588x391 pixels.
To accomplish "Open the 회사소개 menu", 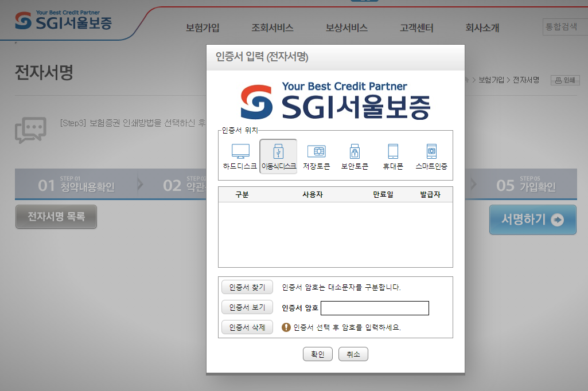I will tap(482, 28).
